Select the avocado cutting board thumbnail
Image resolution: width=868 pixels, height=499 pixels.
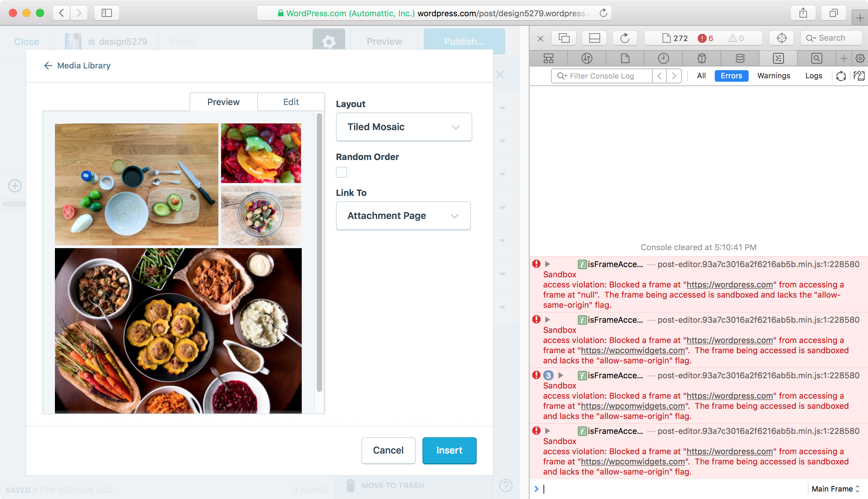136,184
